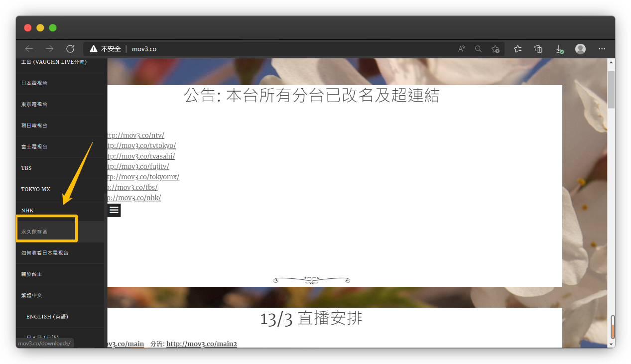This screenshot has height=364, width=631.
Task: Click the page scrollbar up arrow
Action: pyautogui.click(x=611, y=62)
